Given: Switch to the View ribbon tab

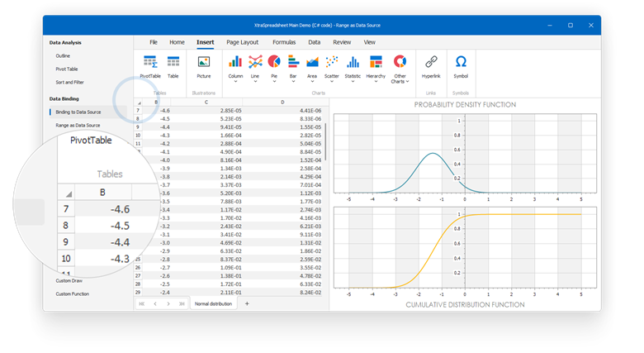Looking at the screenshot, I should (x=369, y=42).
